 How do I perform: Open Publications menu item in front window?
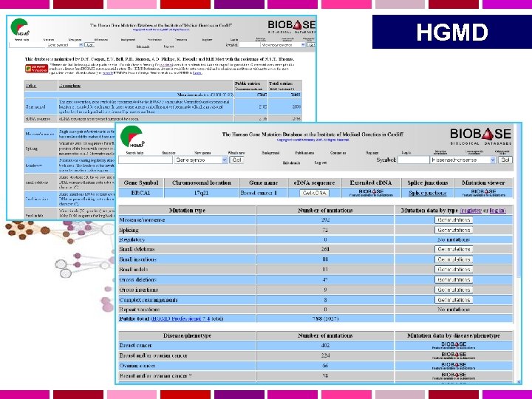click(304, 153)
